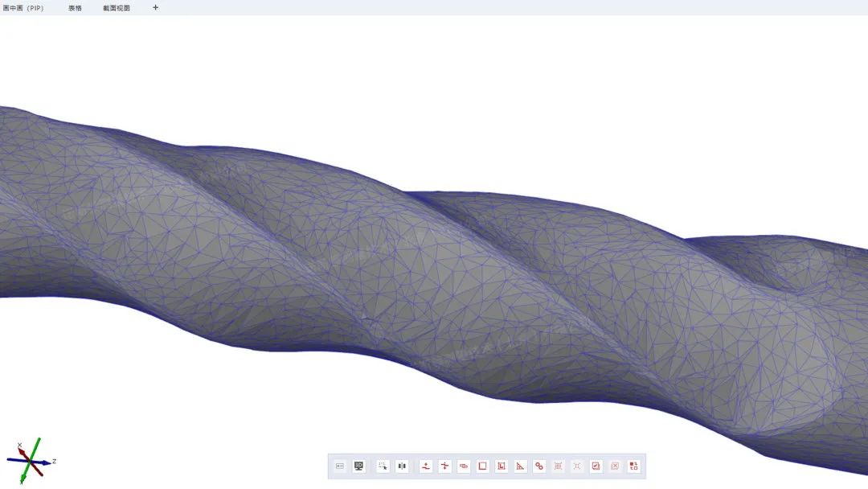868x489 pixels.
Task: Choose the red vertical arrows crosshair tool
Action: click(444, 466)
